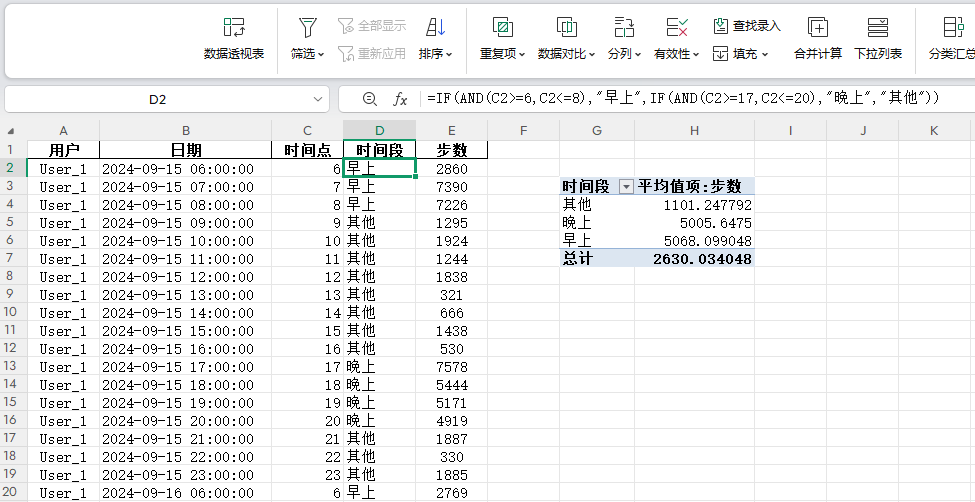Open the 数据透视表 pivot table tool
This screenshot has width=975, height=502.
click(x=234, y=39)
